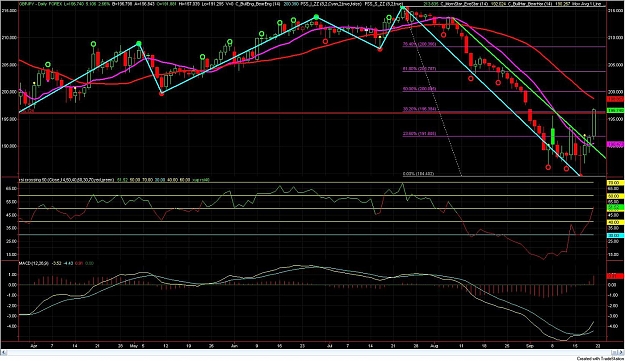The width and height of the screenshot is (625, 361).
Task: Select the red horizontal support line
Action: point(311,113)
